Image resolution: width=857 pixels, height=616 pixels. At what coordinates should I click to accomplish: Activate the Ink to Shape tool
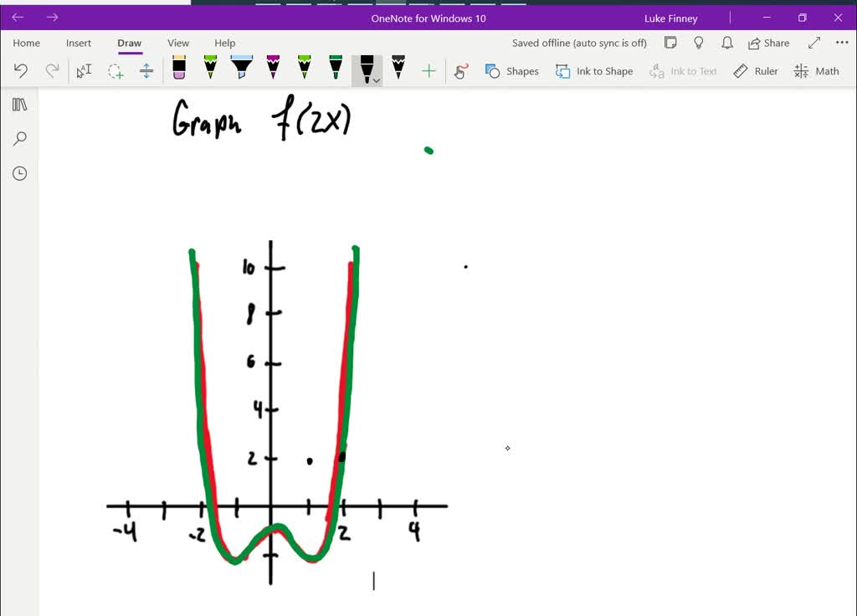pos(594,71)
